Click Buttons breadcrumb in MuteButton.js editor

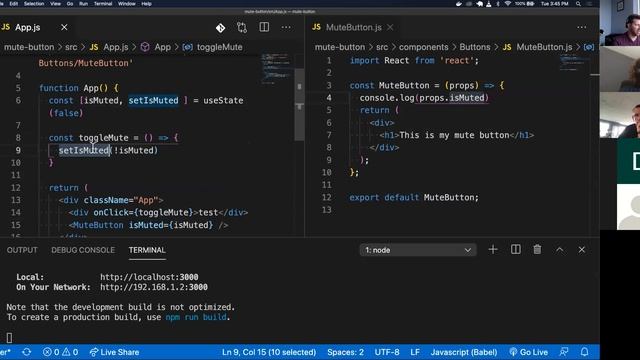click(475, 47)
